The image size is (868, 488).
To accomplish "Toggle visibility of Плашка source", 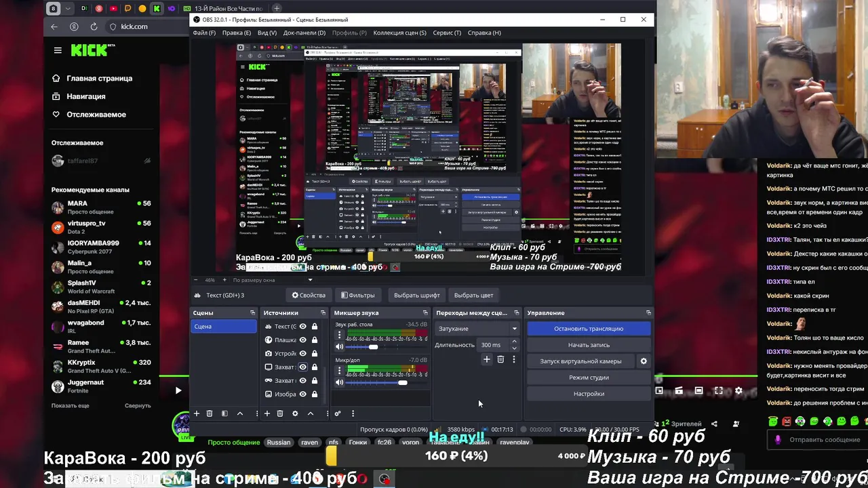I will coord(302,340).
